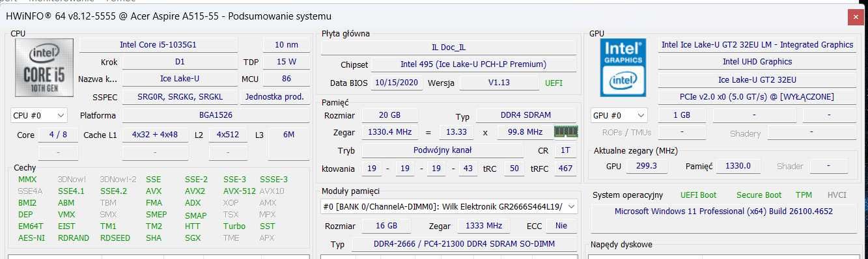
Task: Click the SGX feature label
Action: click(x=193, y=238)
